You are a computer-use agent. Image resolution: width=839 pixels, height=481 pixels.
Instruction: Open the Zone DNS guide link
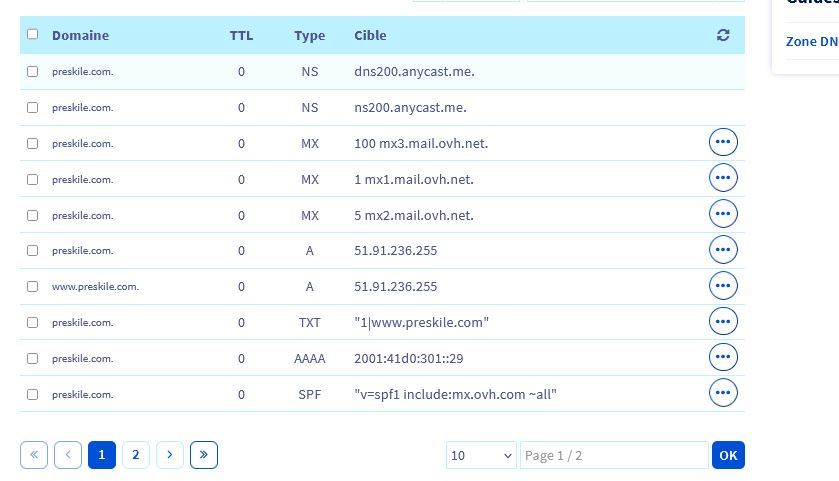(812, 42)
